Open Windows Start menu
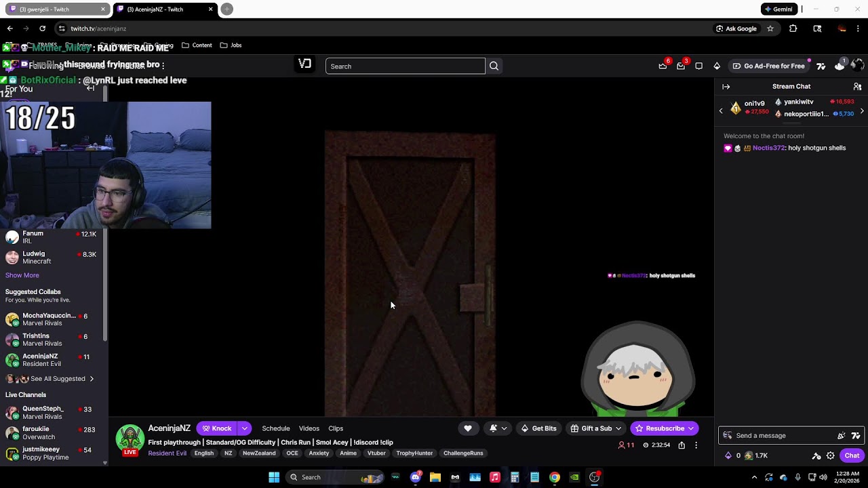The width and height of the screenshot is (868, 488). (x=274, y=477)
